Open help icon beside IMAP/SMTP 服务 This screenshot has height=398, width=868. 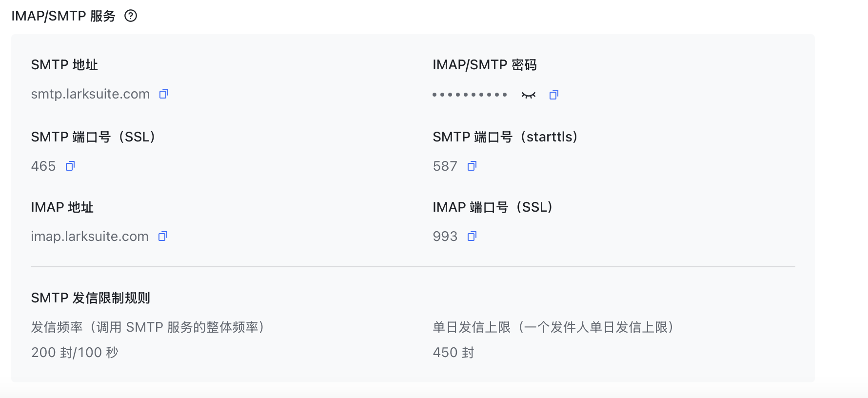[x=131, y=16]
